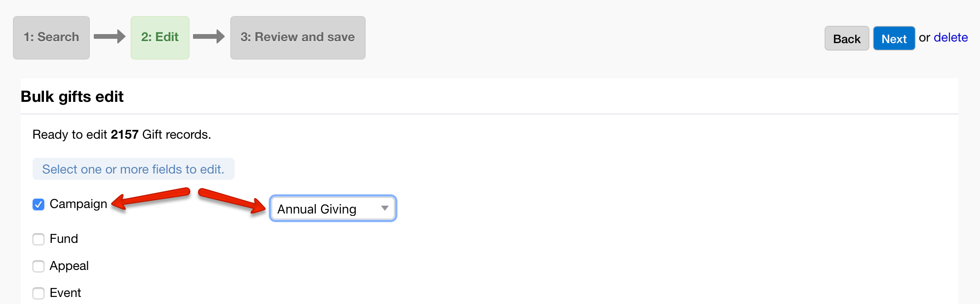The image size is (980, 304).
Task: Open the Annual Giving campaign dropdown
Action: (x=333, y=208)
